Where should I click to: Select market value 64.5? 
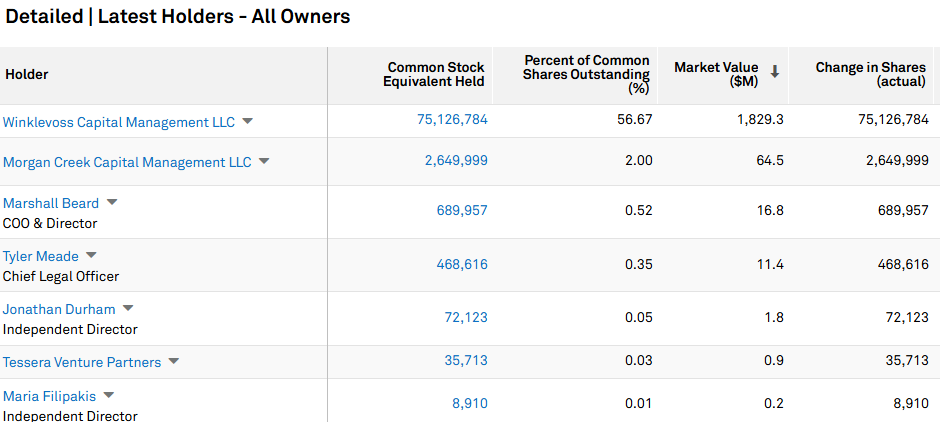(x=770, y=160)
